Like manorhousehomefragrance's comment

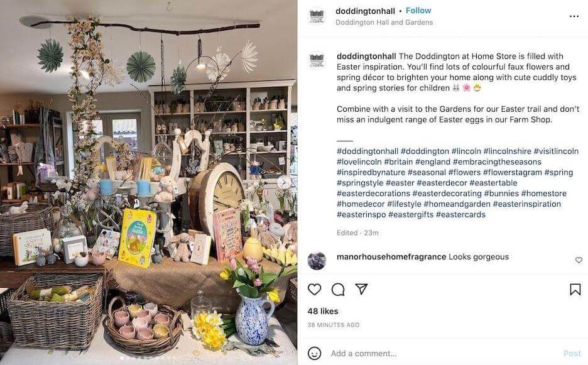579,260
